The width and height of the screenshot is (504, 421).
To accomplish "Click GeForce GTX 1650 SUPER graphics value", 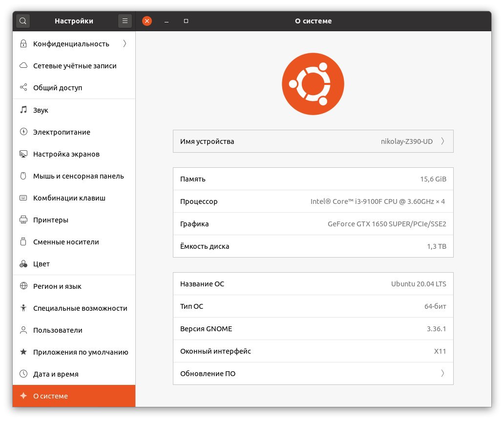I will click(387, 224).
